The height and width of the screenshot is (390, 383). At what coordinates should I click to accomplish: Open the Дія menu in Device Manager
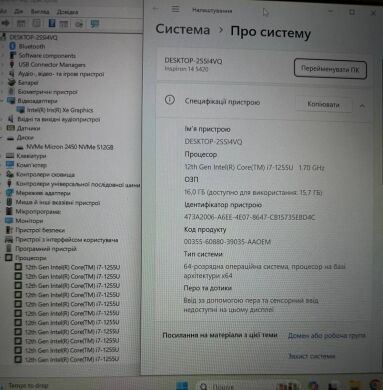18,11
